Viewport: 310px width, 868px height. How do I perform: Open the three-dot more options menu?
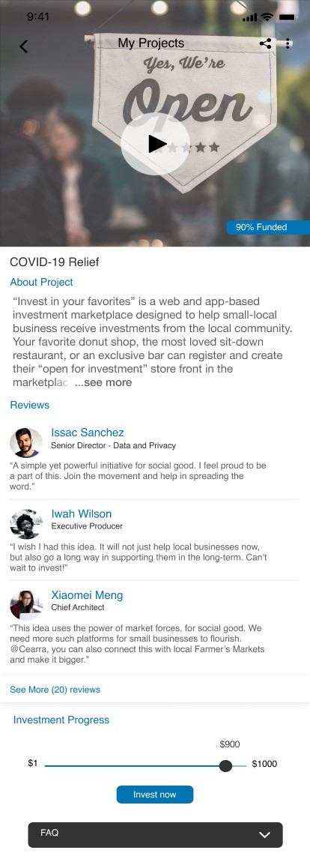pos(288,43)
